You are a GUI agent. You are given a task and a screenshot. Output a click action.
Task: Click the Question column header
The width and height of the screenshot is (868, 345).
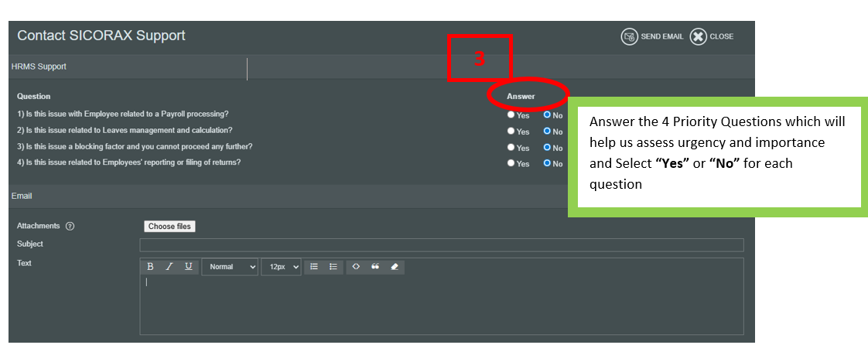pos(34,97)
